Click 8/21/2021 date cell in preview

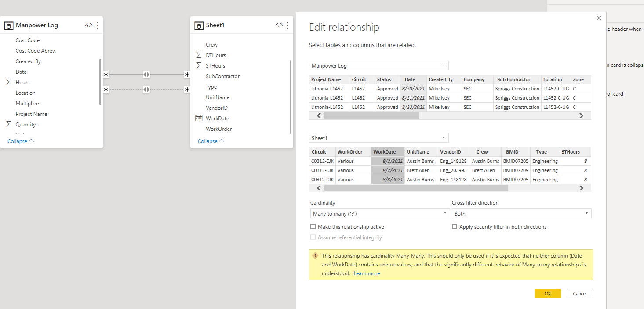(413, 98)
